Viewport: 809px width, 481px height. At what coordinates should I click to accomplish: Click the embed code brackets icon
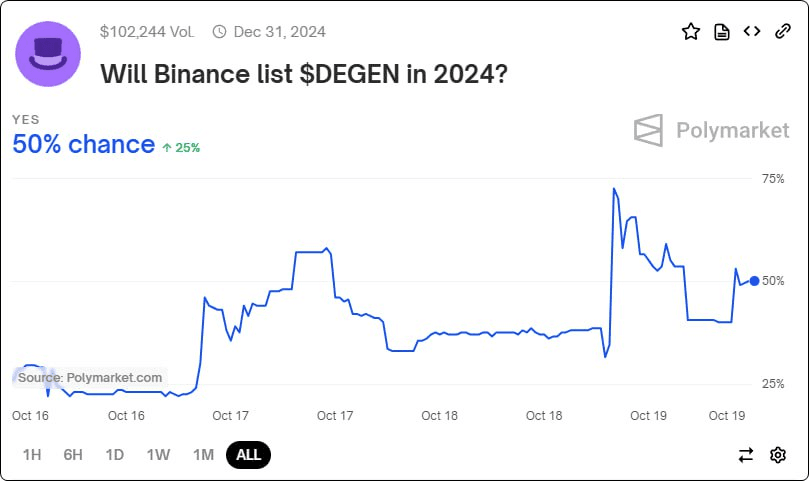pos(751,32)
